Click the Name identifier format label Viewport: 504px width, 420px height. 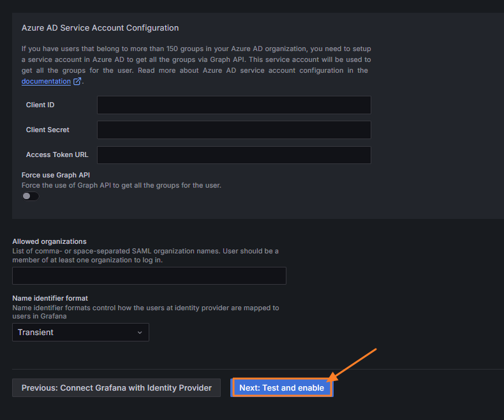tap(50, 298)
